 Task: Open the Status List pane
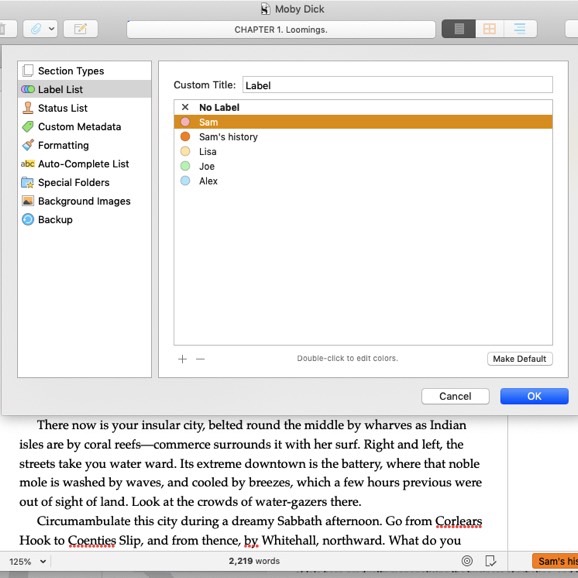coord(84,108)
